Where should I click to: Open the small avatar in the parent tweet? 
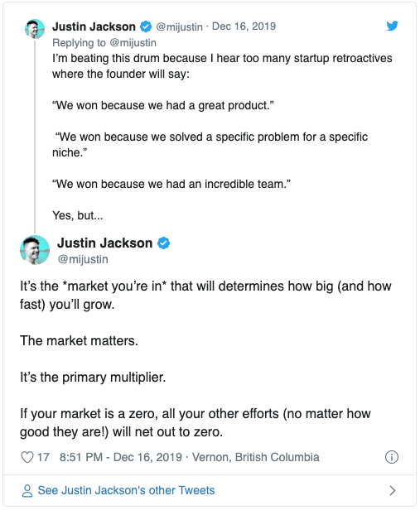click(35, 29)
